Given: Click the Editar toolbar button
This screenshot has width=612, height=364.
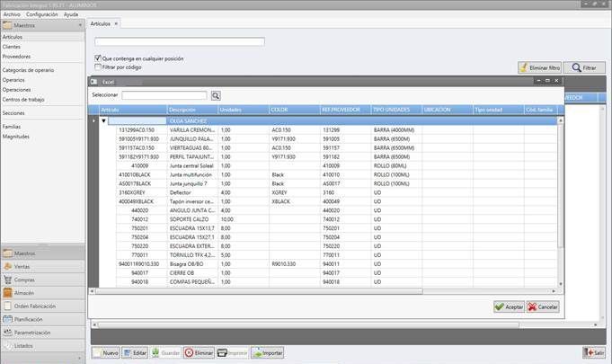Looking at the screenshot, I should tap(135, 352).
